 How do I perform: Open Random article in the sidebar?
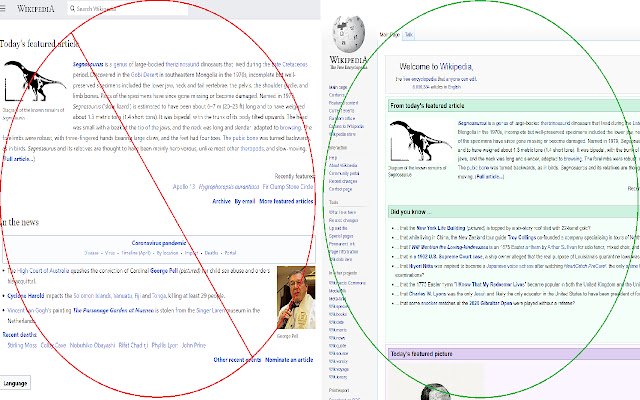[342, 118]
